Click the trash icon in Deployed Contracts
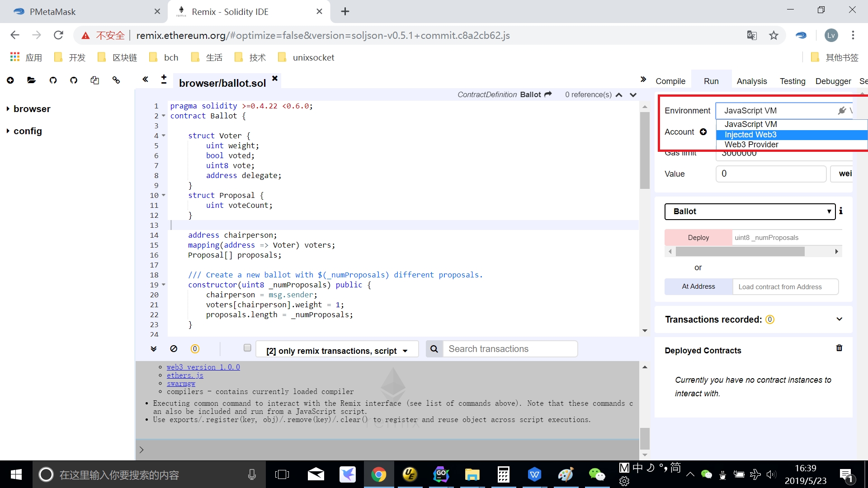 point(839,348)
